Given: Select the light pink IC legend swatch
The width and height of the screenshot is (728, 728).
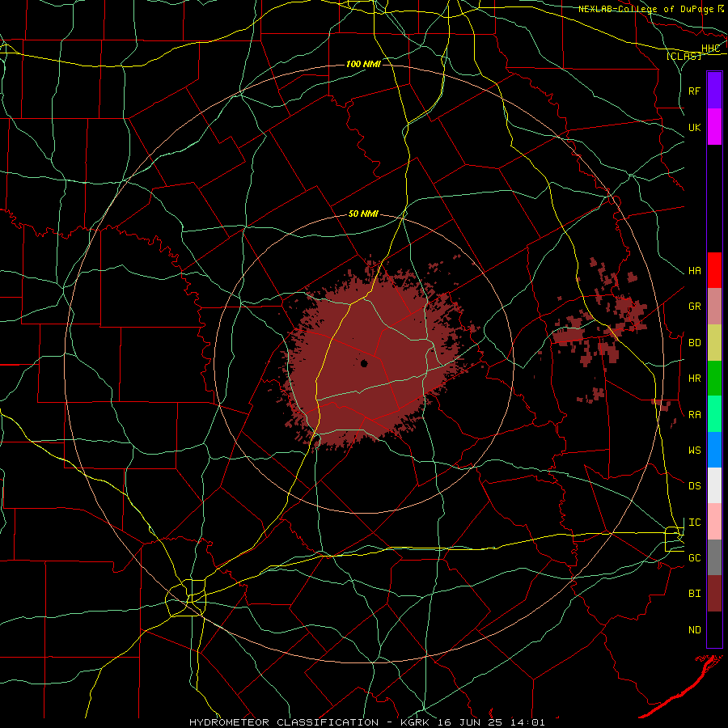Looking at the screenshot, I should pos(714,522).
